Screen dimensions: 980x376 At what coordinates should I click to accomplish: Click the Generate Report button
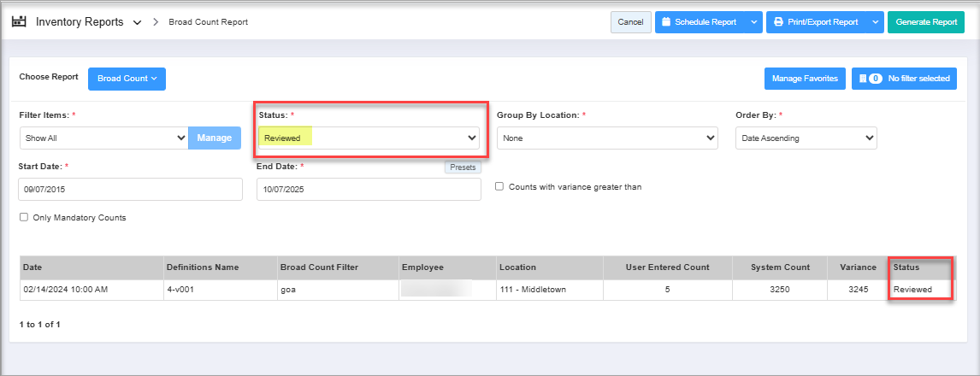pyautogui.click(x=925, y=22)
